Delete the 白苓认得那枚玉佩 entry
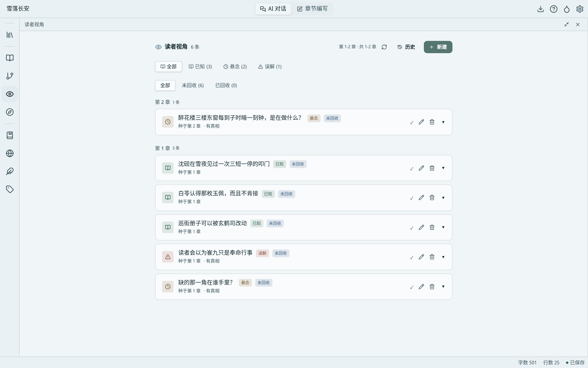Viewport: 588px width, 368px height. pos(432,198)
